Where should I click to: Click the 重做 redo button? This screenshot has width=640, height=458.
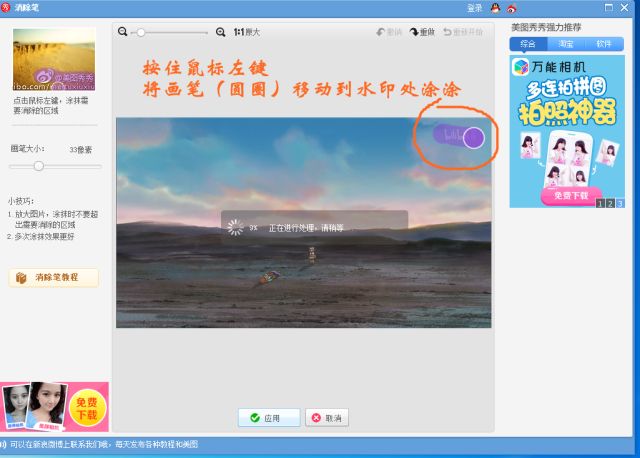tap(422, 32)
